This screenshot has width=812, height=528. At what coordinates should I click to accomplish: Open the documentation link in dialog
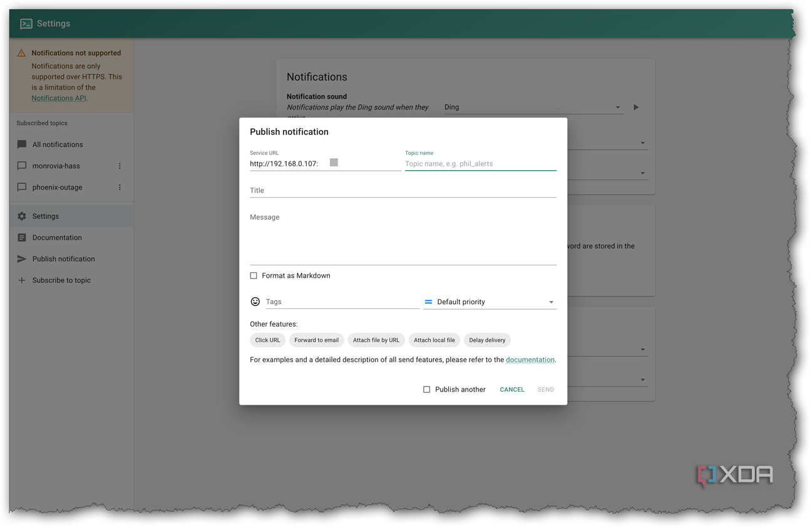[530, 360]
